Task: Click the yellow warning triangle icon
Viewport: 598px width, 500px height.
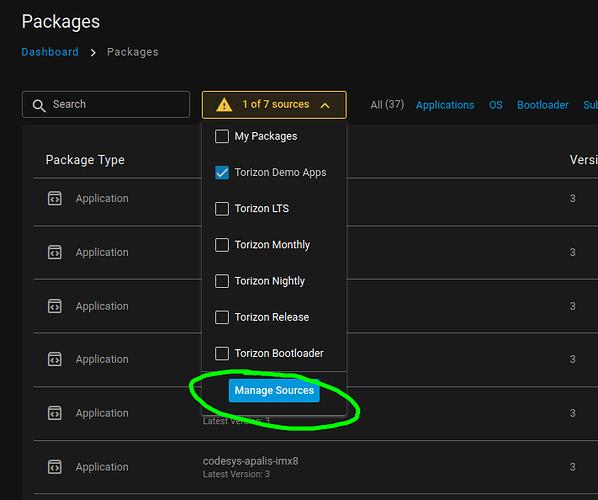Action: (224, 105)
